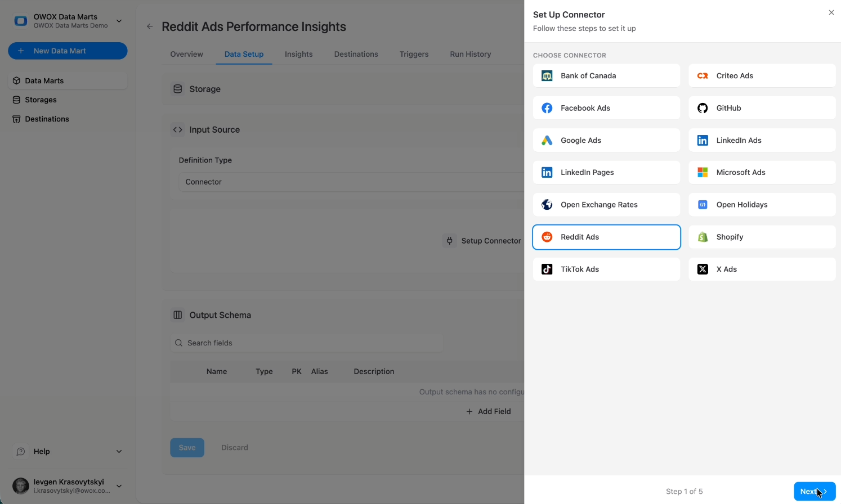The image size is (841, 504).
Task: Click the Facebook Ads logo icon
Action: tap(547, 108)
